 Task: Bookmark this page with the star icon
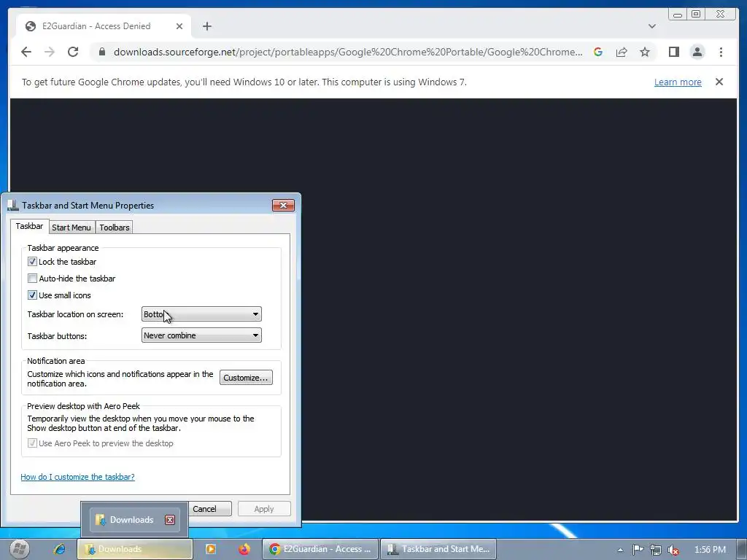click(645, 52)
